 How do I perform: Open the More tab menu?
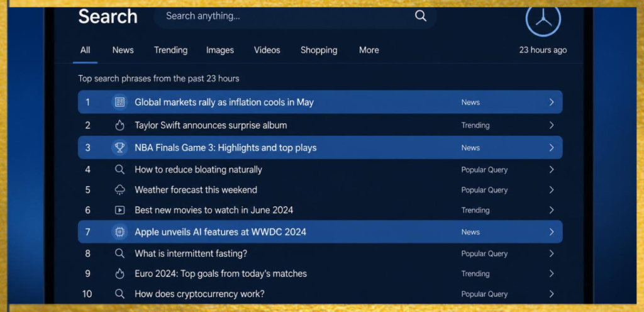(369, 50)
